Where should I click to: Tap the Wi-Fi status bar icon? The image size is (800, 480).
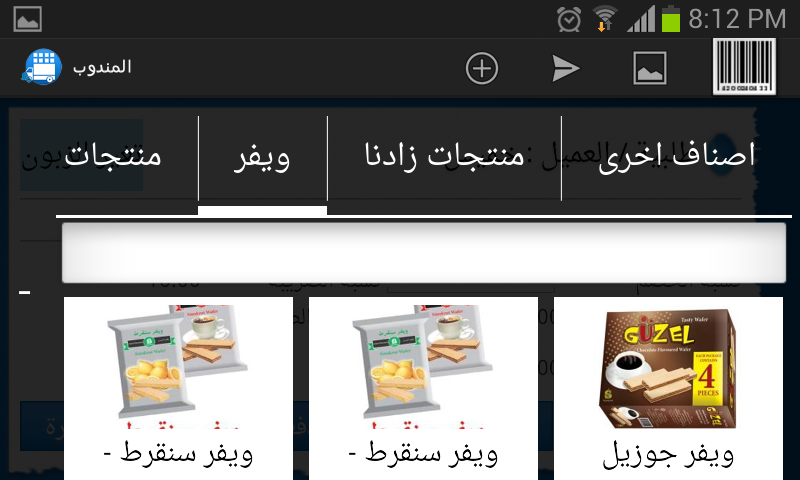point(605,19)
